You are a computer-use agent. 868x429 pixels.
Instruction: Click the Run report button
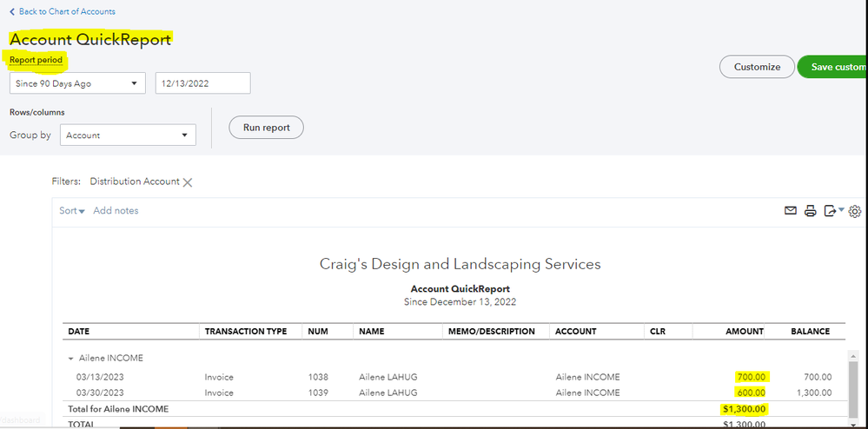(266, 128)
